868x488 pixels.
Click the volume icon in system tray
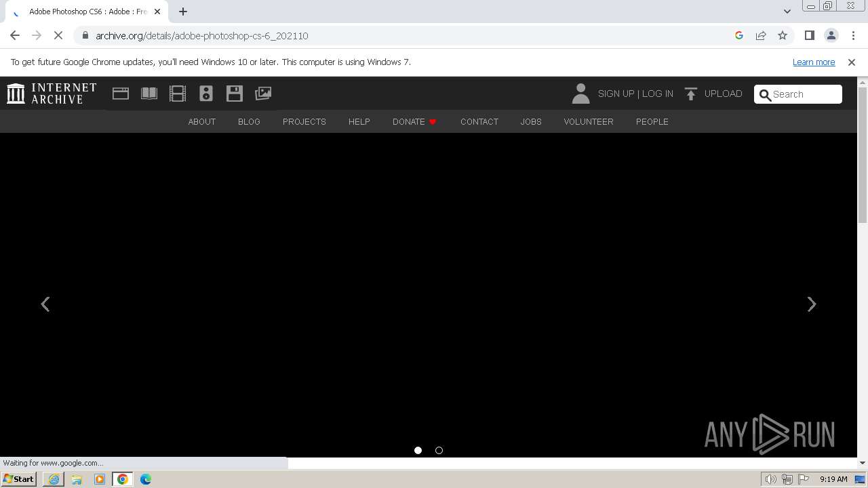[x=771, y=479]
